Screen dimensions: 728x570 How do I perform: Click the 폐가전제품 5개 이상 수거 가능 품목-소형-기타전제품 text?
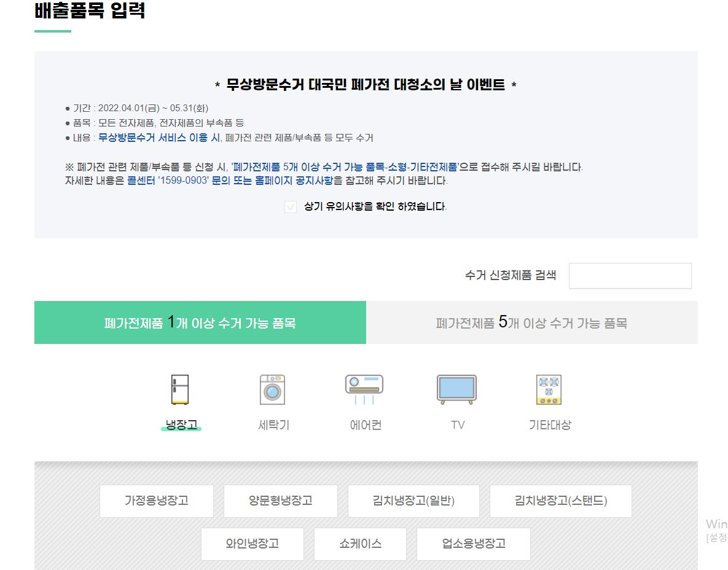[x=345, y=167]
